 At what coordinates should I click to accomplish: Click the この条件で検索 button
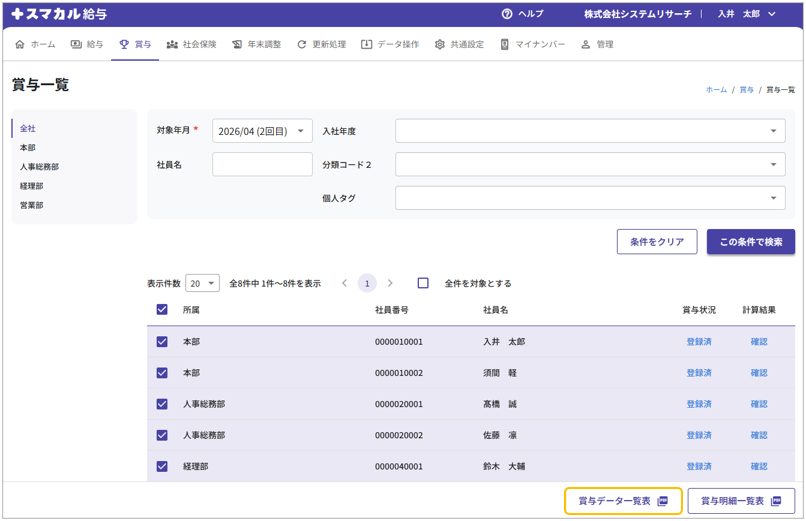pos(750,242)
